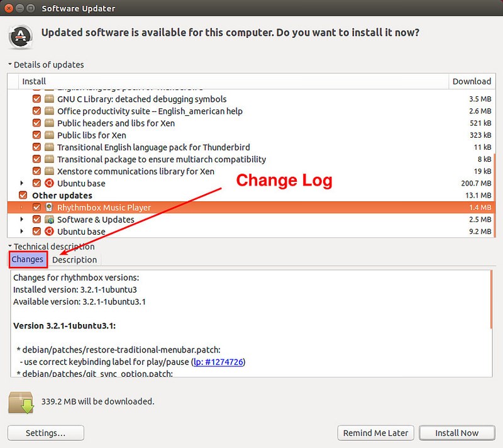Click package icon for Office productivity suite

[49, 111]
